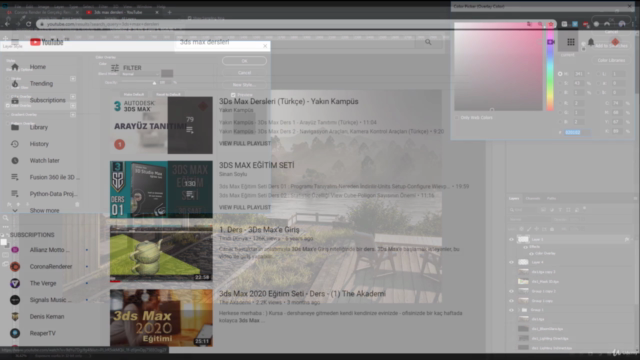Screen dimensions: 640x360
Task: Open the 1. Ders - 3Ds Max'e Giriş thumbnail
Action: click(x=161, y=253)
